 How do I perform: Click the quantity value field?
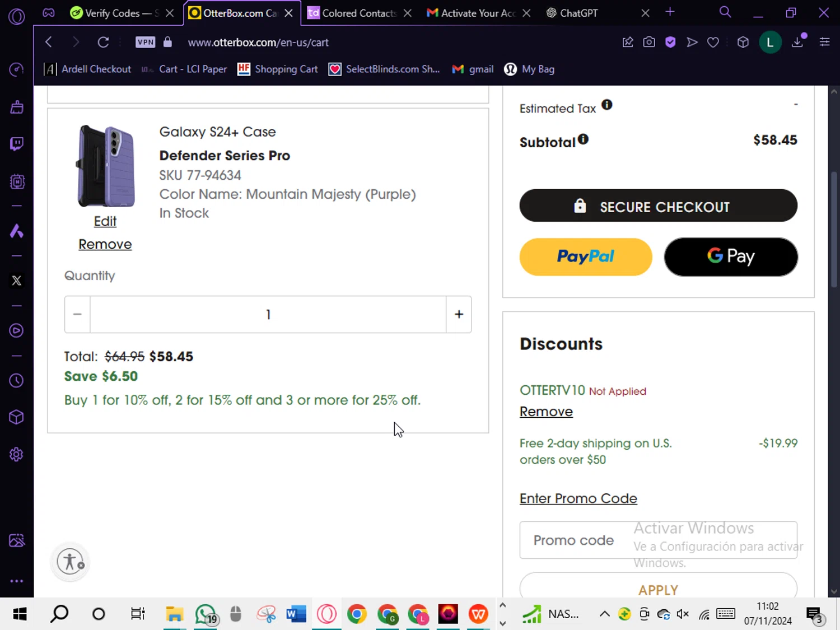coord(268,314)
